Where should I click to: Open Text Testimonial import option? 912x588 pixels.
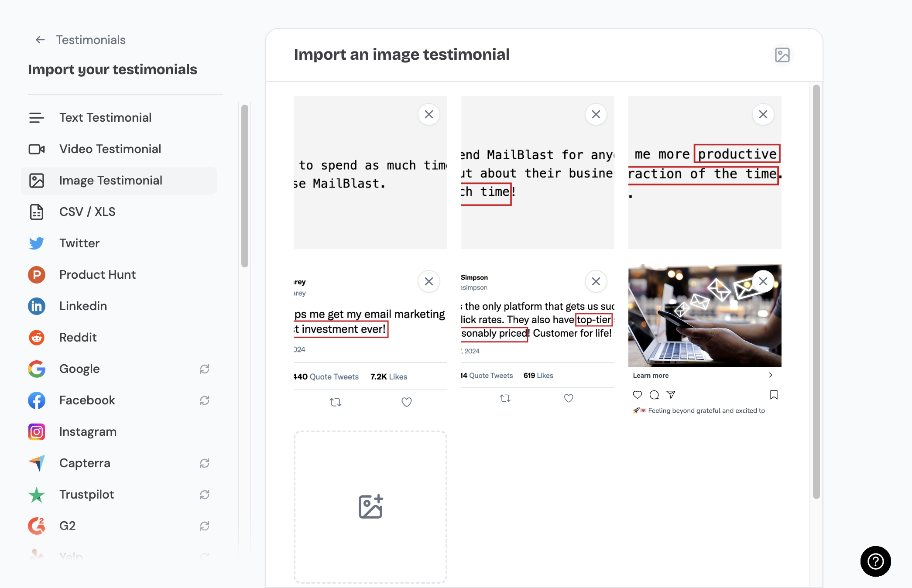pyautogui.click(x=119, y=117)
